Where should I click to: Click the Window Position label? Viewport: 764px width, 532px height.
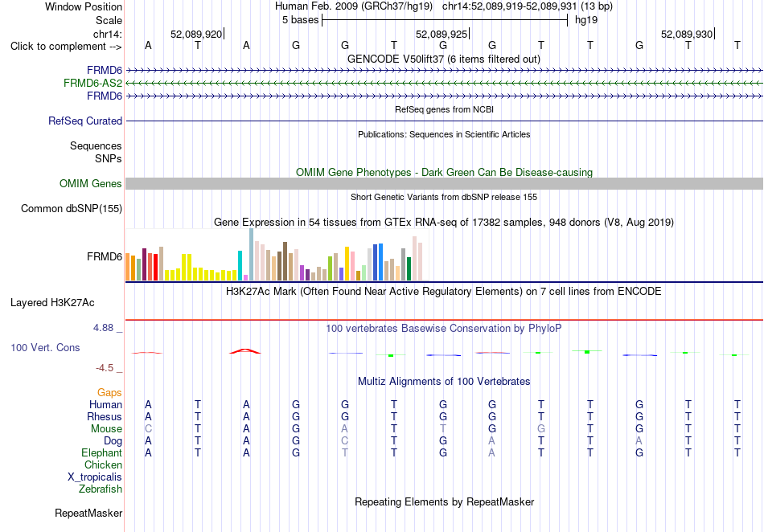[84, 6]
